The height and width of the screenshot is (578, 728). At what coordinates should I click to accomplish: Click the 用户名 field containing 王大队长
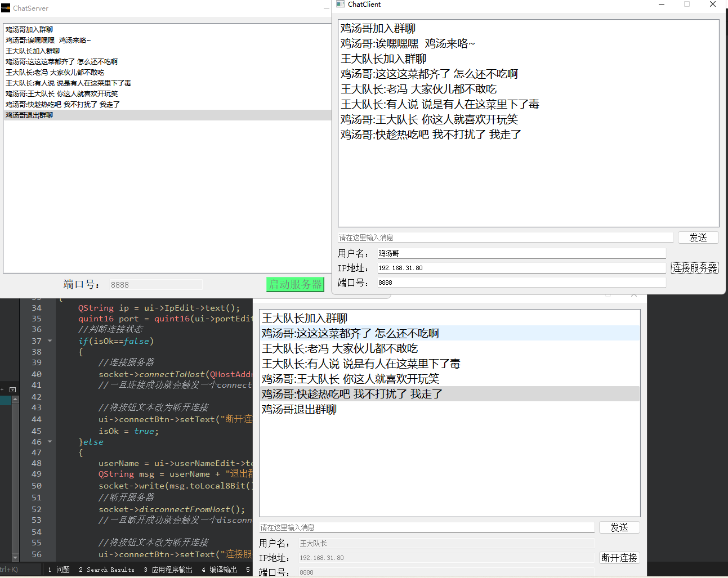(446, 543)
